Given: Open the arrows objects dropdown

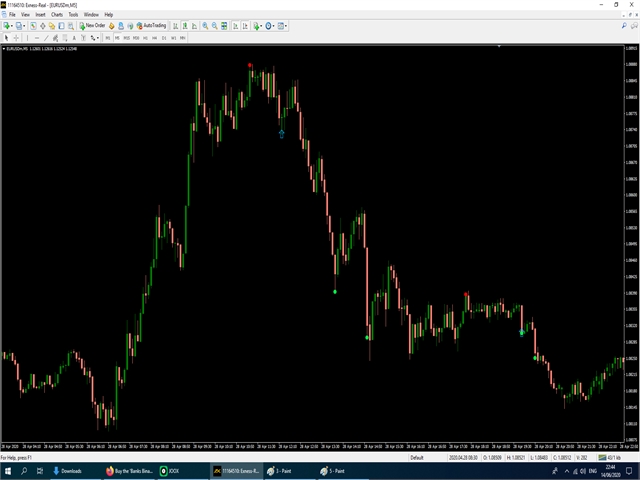Looking at the screenshot, I should point(97,37).
